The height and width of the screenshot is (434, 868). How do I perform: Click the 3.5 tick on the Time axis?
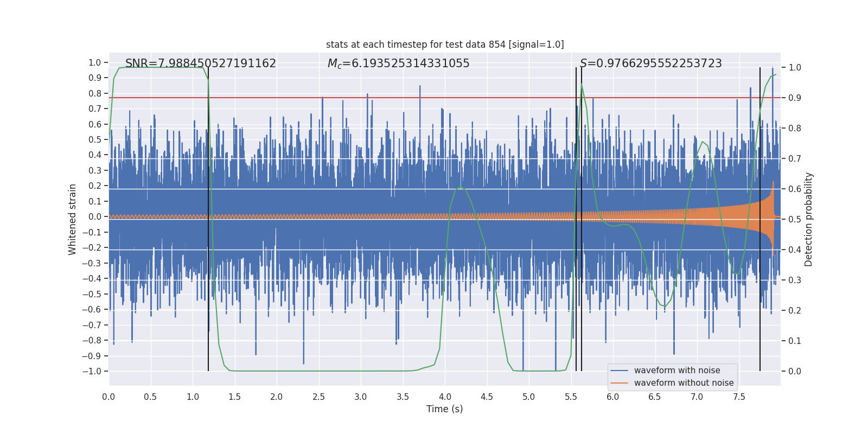tap(403, 397)
